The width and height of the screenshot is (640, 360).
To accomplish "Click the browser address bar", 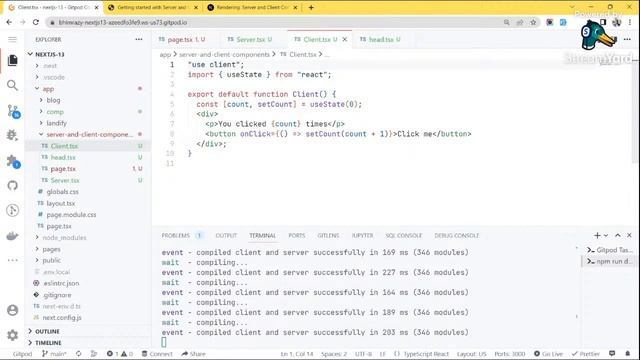I will [273, 22].
